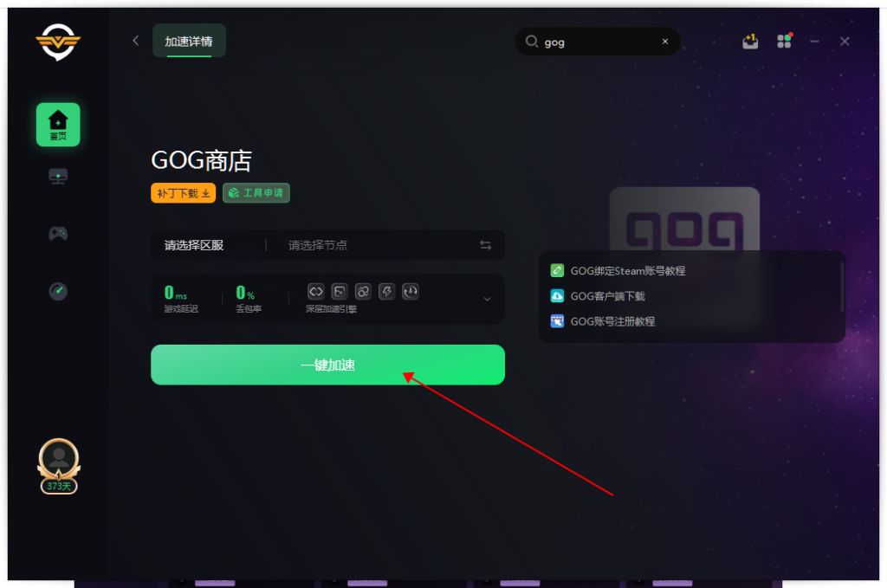887x588 pixels.
Task: Click the blue icon beside GOG账号注册教程
Action: 557,321
